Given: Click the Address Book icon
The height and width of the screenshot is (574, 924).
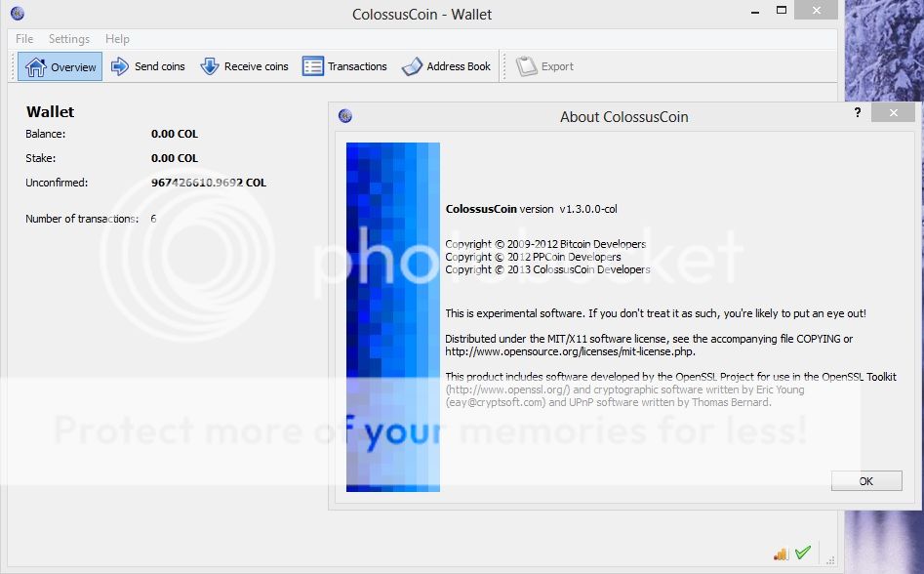Looking at the screenshot, I should [412, 66].
